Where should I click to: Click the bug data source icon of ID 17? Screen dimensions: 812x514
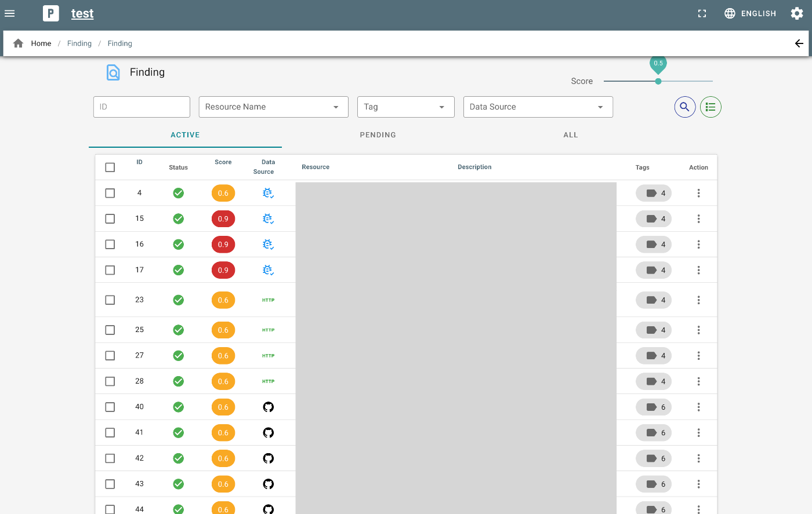pos(268,270)
